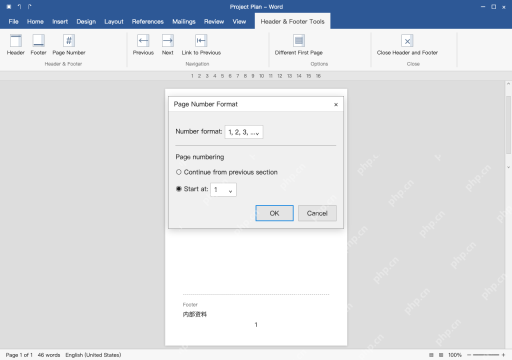
Task: Click English (United States) language indicator
Action: tap(93, 355)
